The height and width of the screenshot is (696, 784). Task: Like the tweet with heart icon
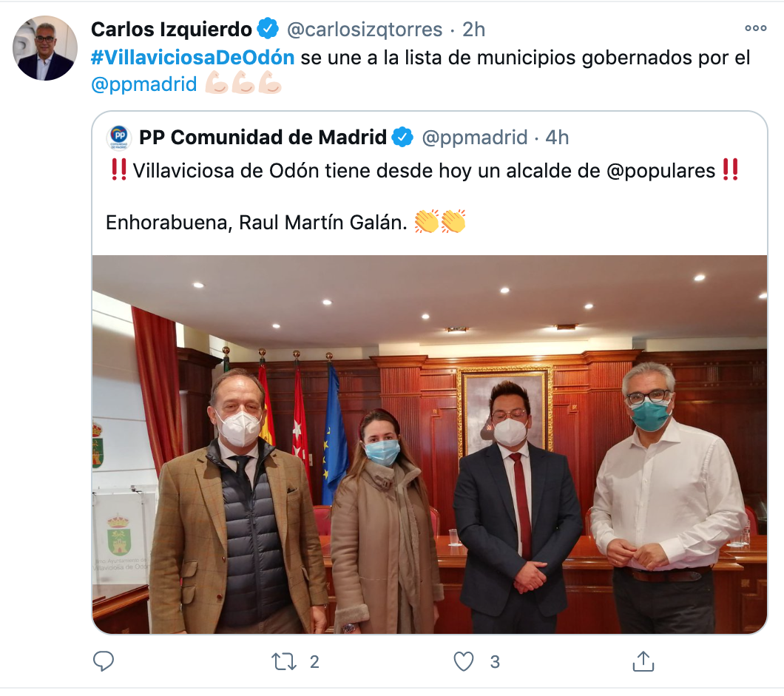(x=463, y=661)
